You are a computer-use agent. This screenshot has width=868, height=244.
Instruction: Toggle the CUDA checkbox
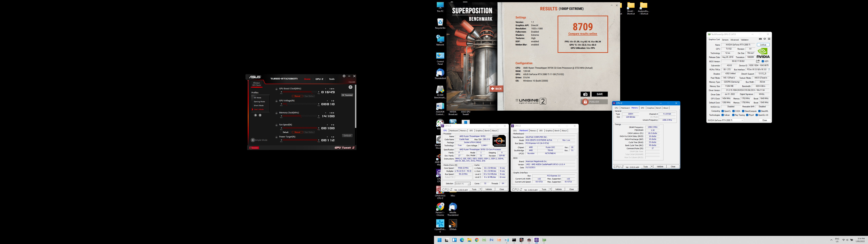[734, 111]
